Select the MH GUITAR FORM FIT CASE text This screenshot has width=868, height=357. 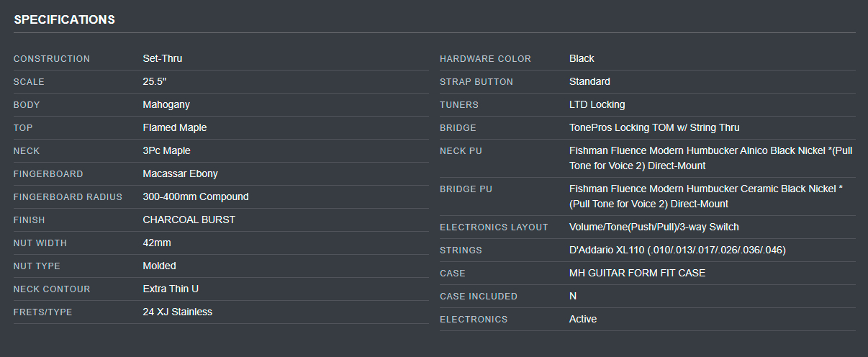click(x=637, y=273)
